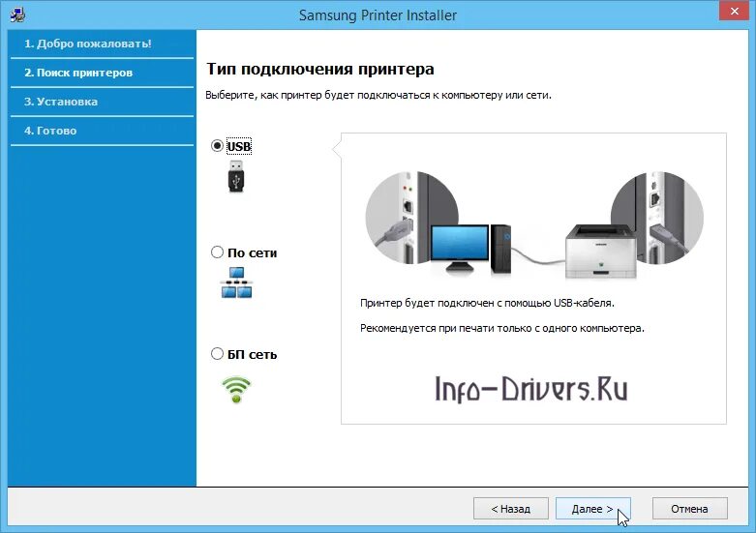Image resolution: width=756 pixels, height=533 pixels.
Task: Open step 3. Установка
Action: click(103, 102)
